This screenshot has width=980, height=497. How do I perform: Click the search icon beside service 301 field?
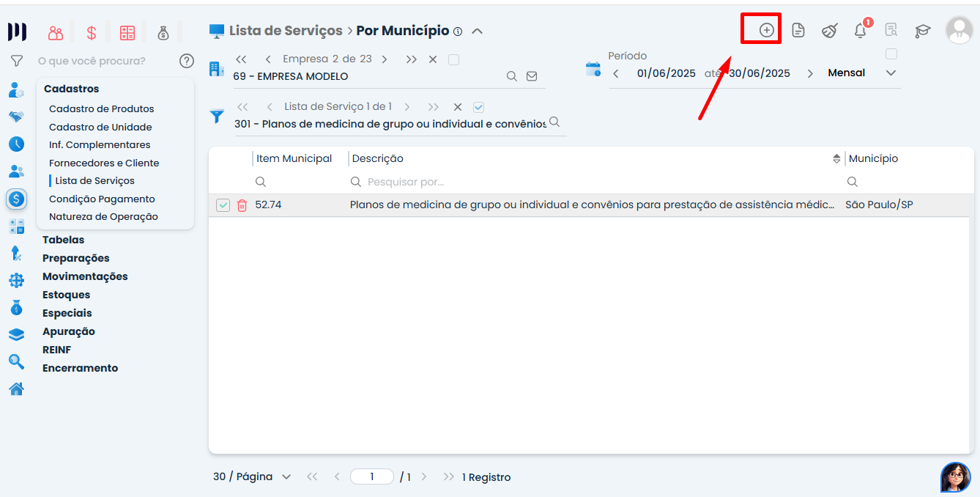(x=554, y=122)
